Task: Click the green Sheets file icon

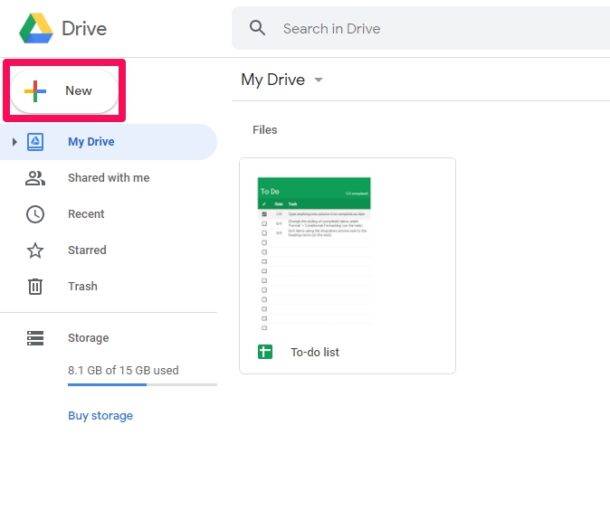Action: (x=265, y=352)
